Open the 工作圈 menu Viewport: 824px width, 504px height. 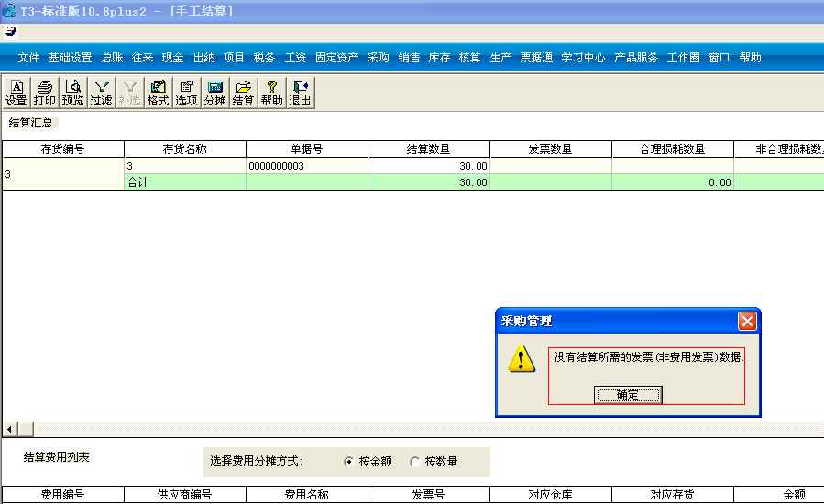tap(683, 58)
